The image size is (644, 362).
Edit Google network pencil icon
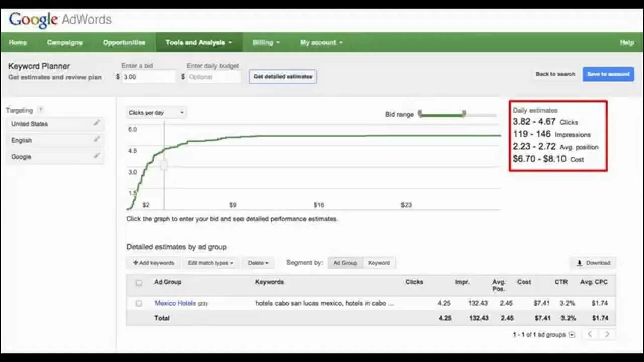[x=97, y=156]
